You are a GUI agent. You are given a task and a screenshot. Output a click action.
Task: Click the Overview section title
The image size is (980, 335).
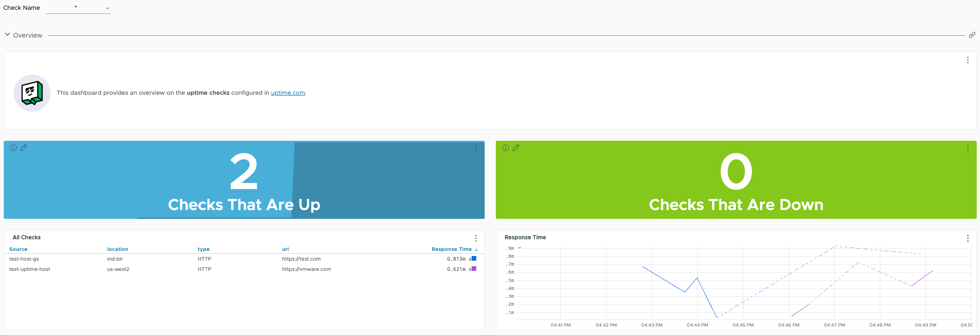[27, 35]
